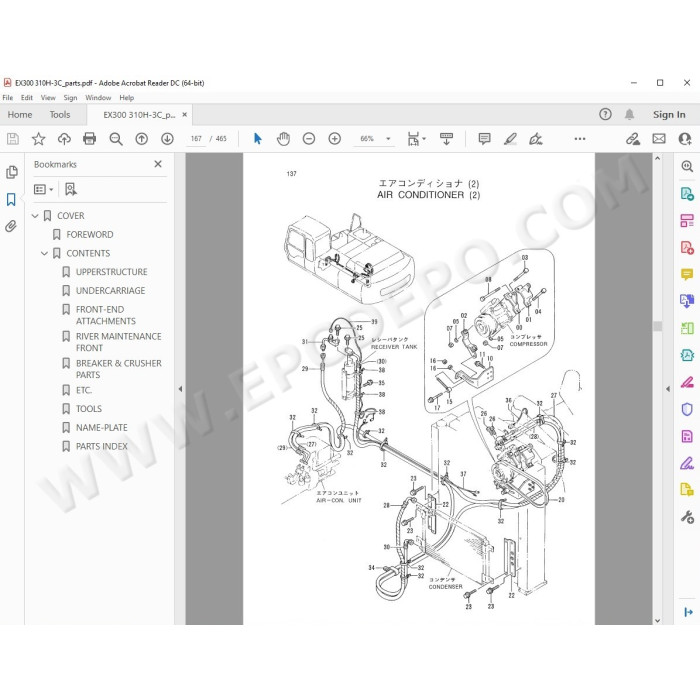Viewport: 700px width, 700px height.
Task: Open BREAKER & CRUSHER PARTS bookmark
Action: pos(119,369)
